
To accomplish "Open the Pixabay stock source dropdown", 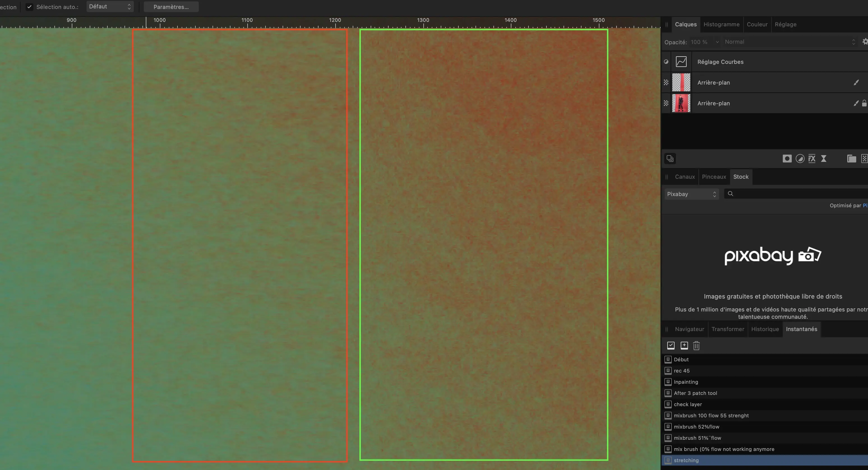I will point(691,194).
